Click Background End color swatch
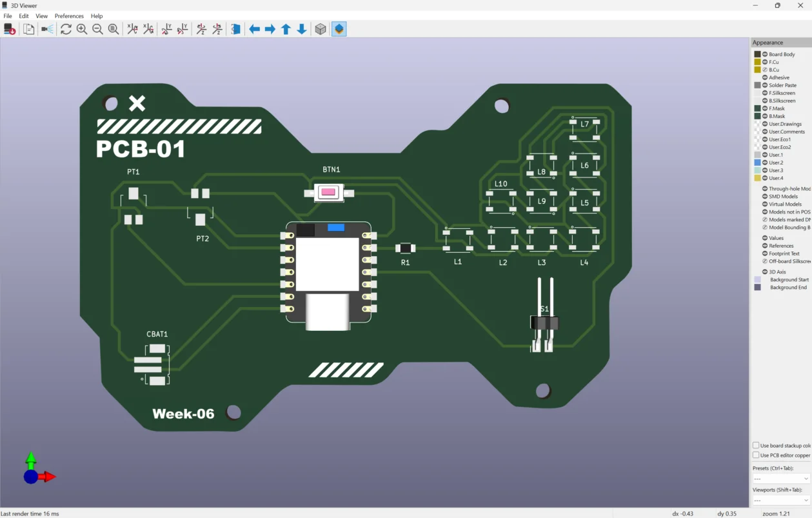 coord(757,288)
